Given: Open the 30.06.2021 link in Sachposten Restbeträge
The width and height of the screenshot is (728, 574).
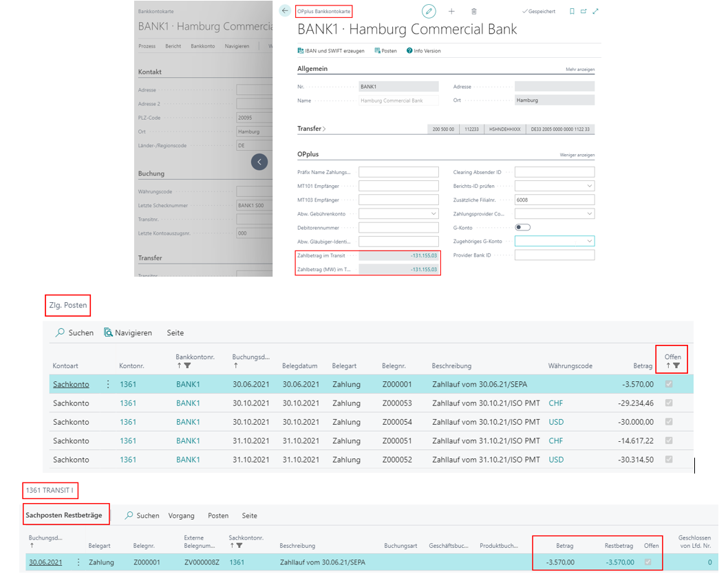Looking at the screenshot, I should pyautogui.click(x=45, y=562).
